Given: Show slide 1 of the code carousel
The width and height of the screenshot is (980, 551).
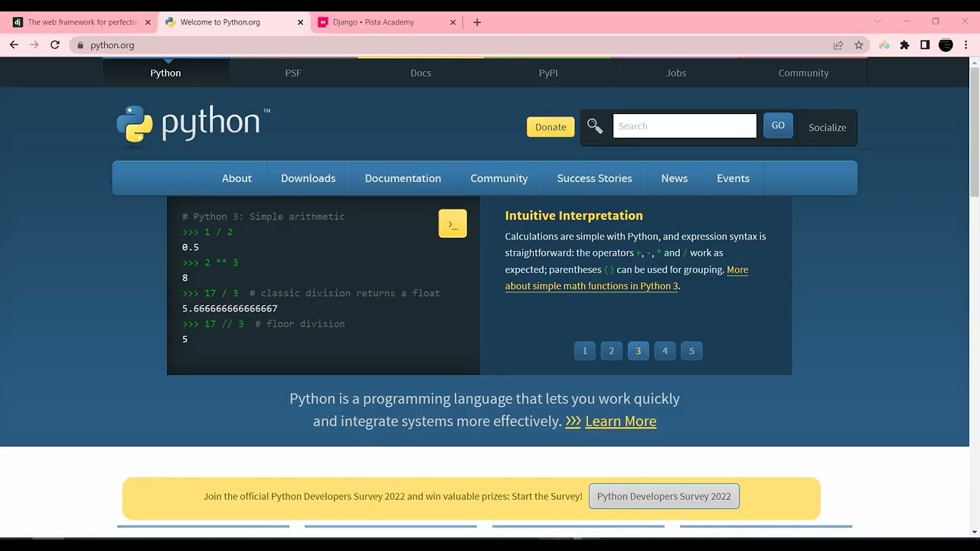Looking at the screenshot, I should 585,350.
